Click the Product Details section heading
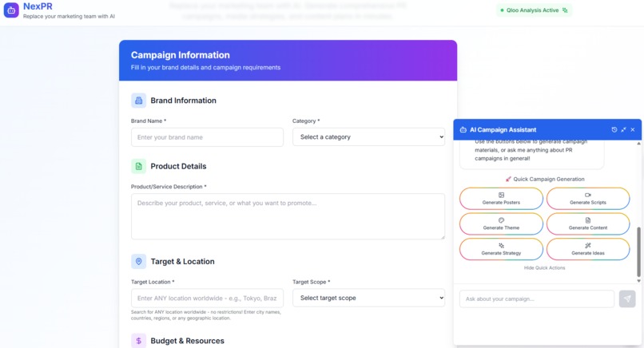The height and width of the screenshot is (348, 644). [x=178, y=166]
